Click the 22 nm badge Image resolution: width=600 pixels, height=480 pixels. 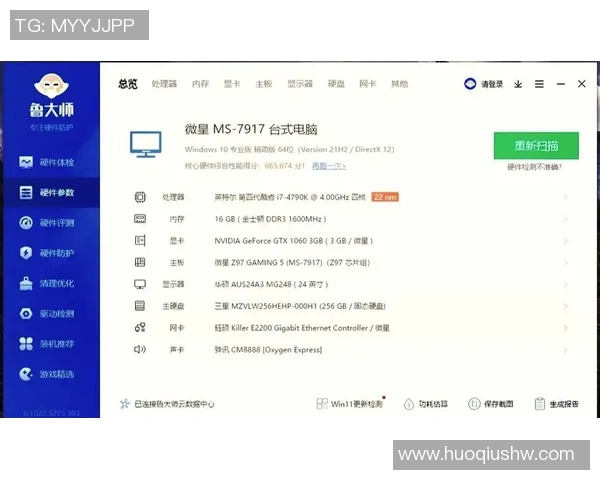point(385,197)
